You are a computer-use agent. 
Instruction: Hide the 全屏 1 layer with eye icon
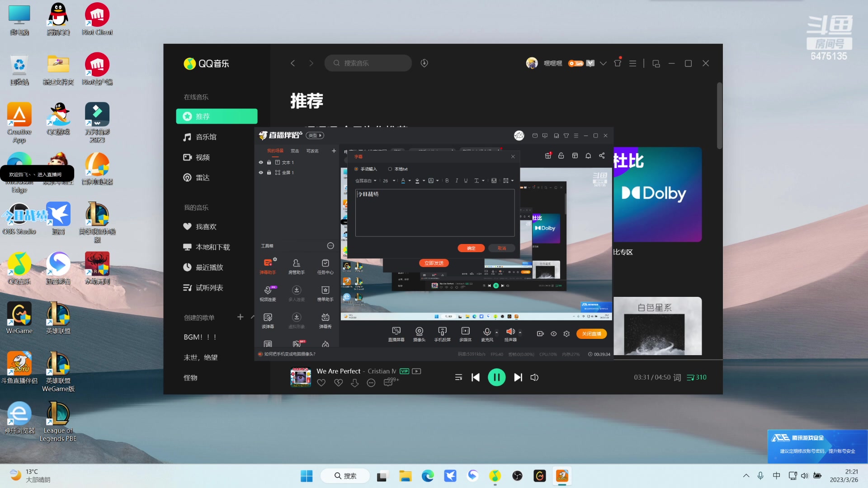pyautogui.click(x=261, y=173)
